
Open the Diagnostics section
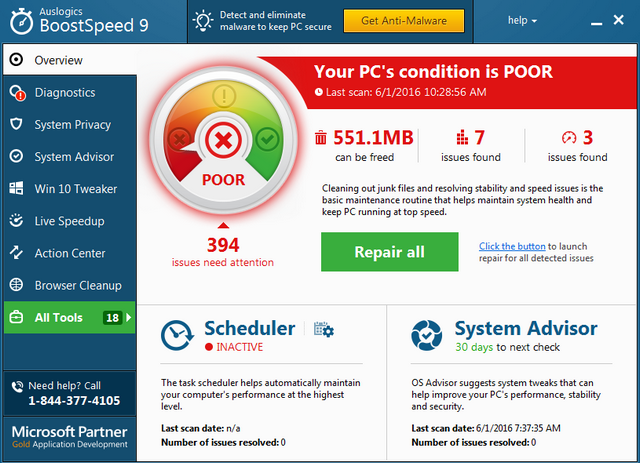click(x=70, y=93)
